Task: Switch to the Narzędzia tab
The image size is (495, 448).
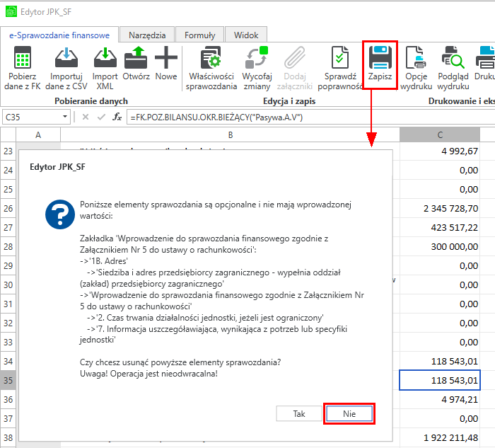Action: point(147,35)
